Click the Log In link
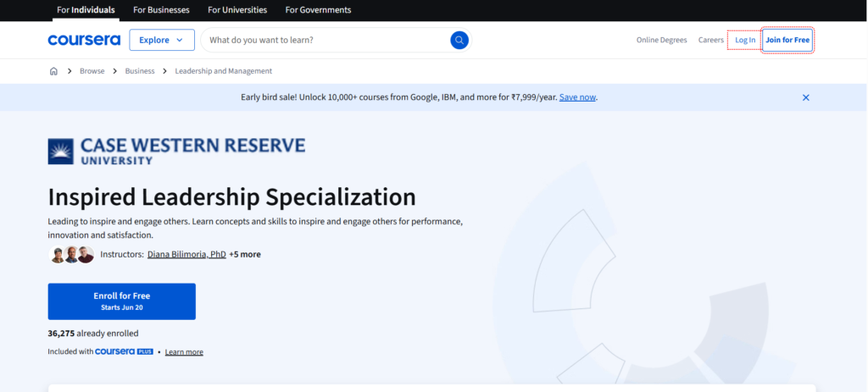The height and width of the screenshot is (392, 868). pos(745,40)
